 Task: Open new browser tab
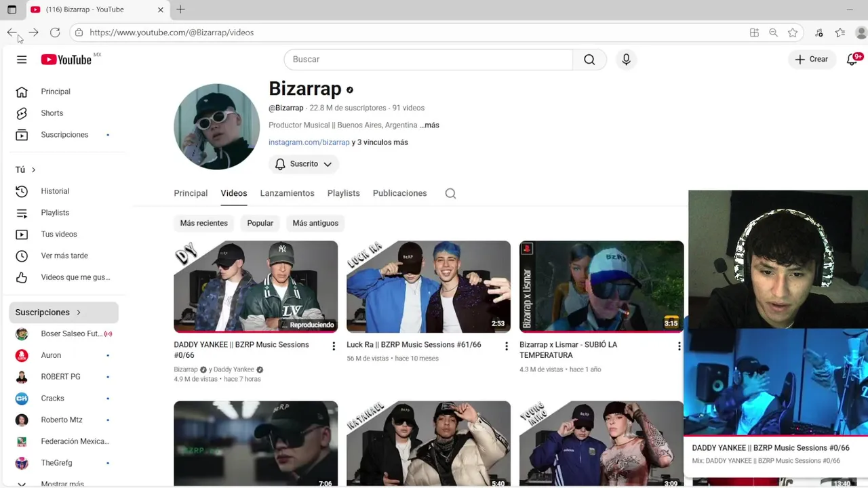click(180, 9)
